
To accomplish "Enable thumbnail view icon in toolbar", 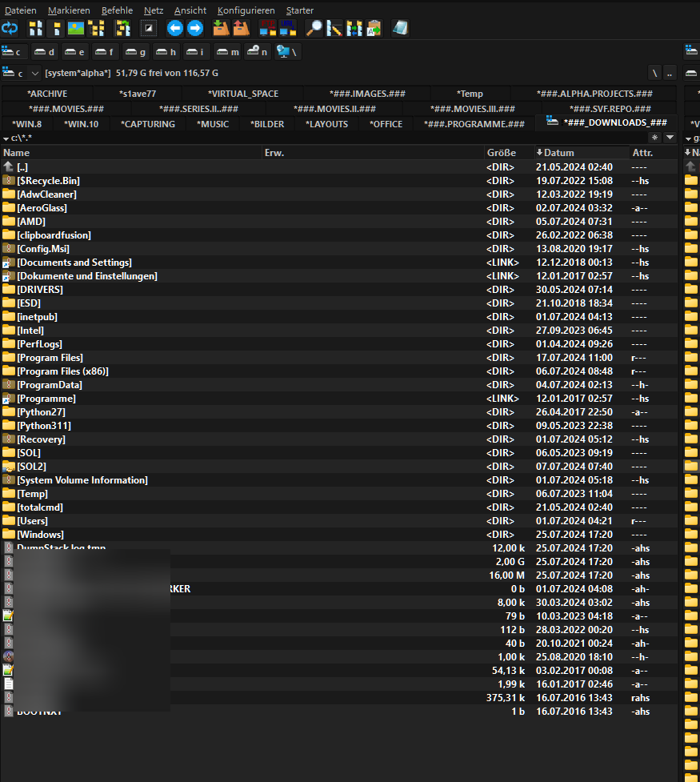I will point(76,29).
